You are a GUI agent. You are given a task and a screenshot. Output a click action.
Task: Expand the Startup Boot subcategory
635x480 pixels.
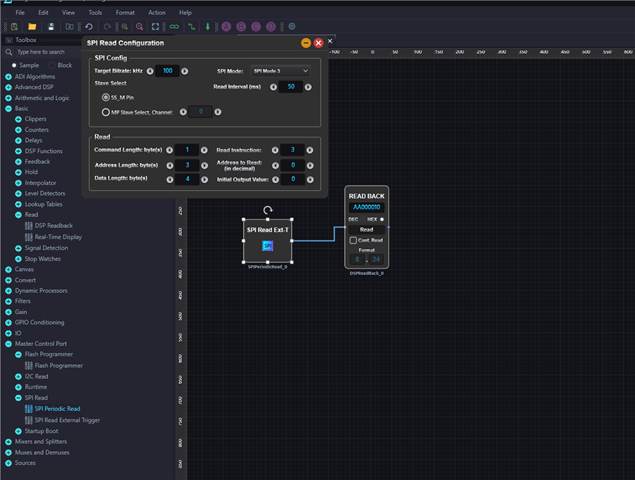[x=18, y=431]
